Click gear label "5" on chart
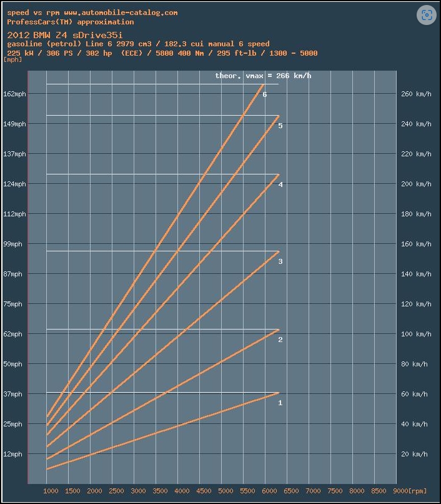The width and height of the screenshot is (441, 504). pos(280,126)
